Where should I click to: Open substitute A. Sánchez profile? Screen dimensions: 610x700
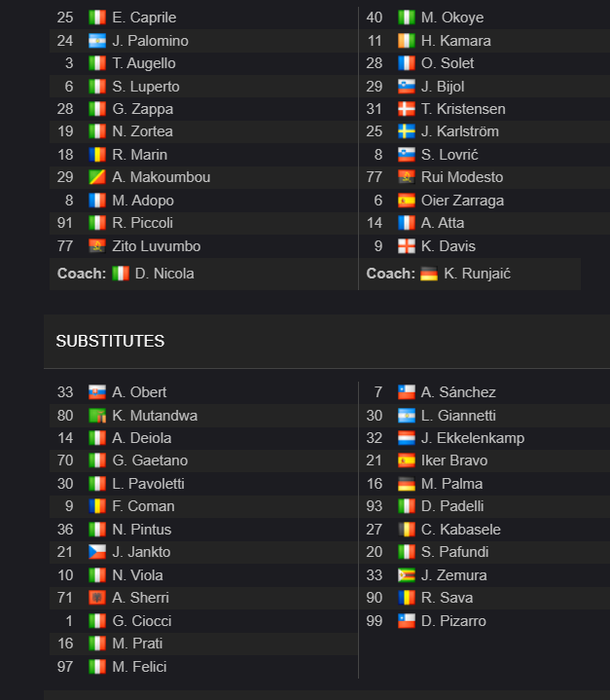[x=458, y=392]
